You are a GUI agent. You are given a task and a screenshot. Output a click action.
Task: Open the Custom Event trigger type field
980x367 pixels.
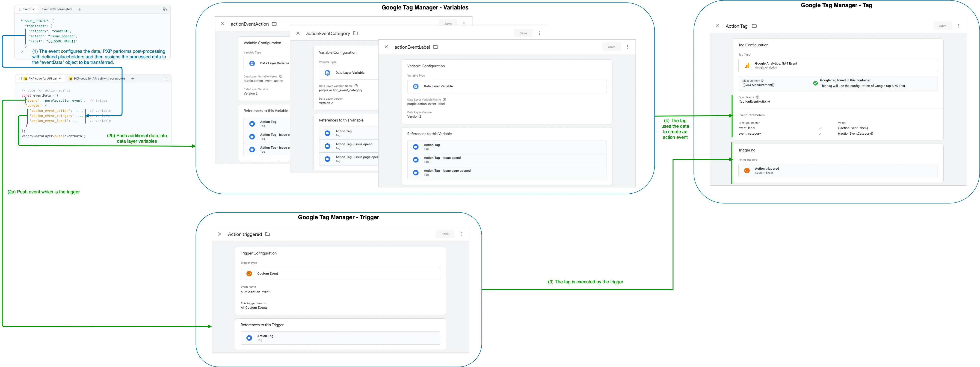tap(340, 273)
